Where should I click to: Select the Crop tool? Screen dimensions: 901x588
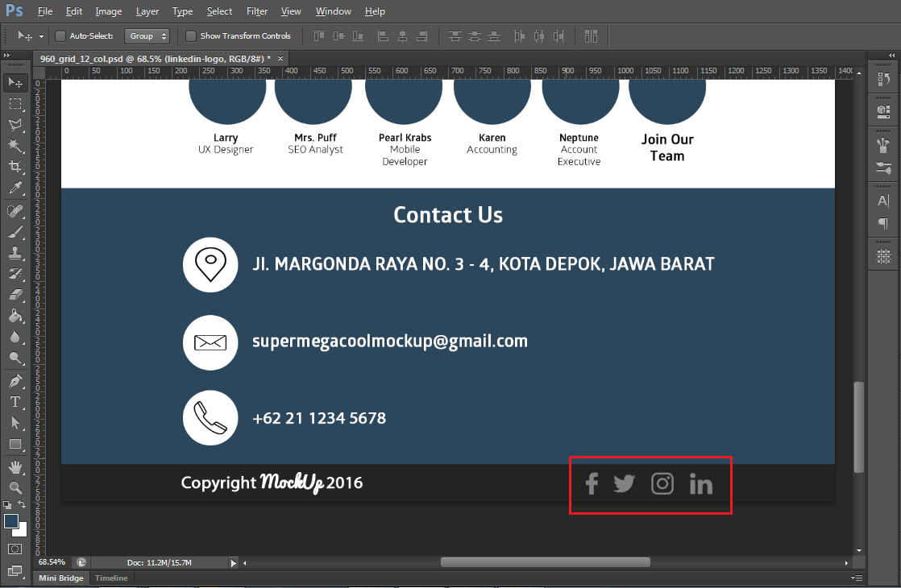16,166
